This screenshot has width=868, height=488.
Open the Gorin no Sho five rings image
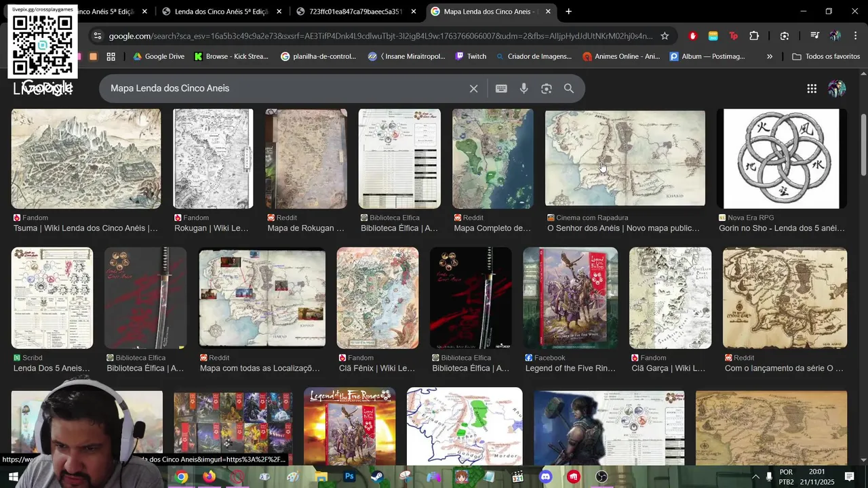(781, 159)
